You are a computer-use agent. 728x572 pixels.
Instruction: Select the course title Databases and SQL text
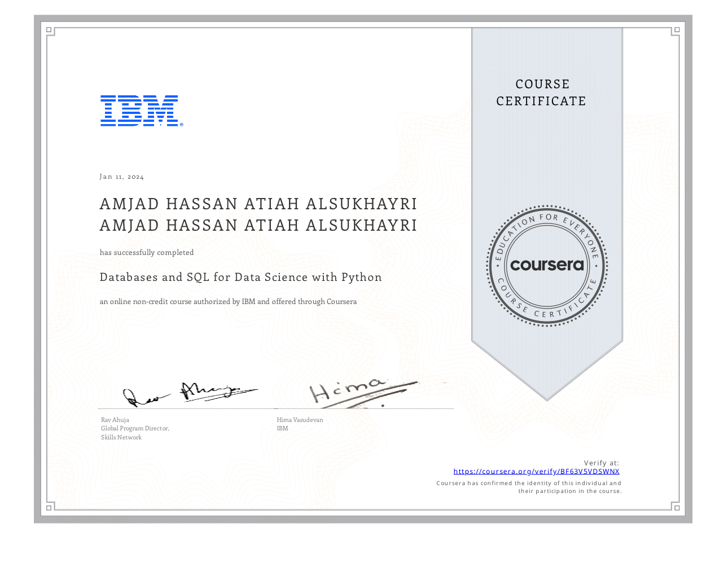tap(241, 277)
